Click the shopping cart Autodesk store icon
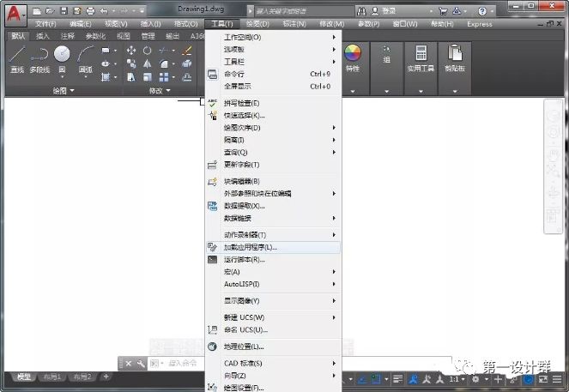 click(x=443, y=11)
